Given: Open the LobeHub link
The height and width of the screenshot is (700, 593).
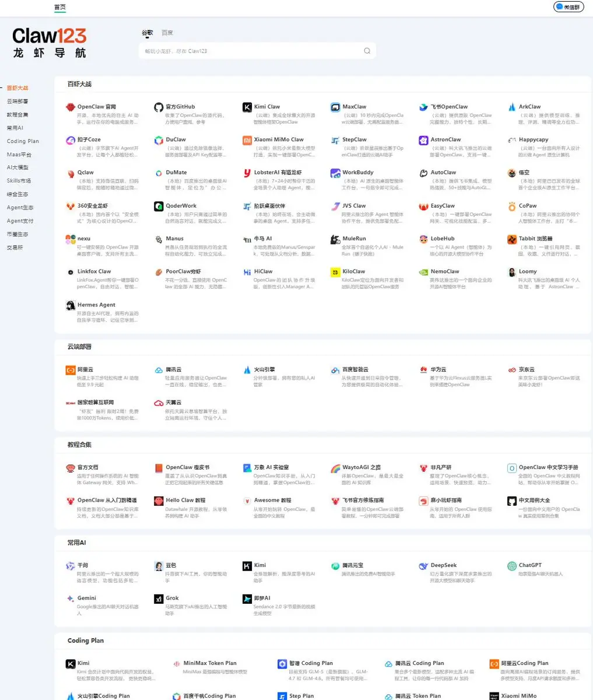Looking at the screenshot, I should (443, 239).
